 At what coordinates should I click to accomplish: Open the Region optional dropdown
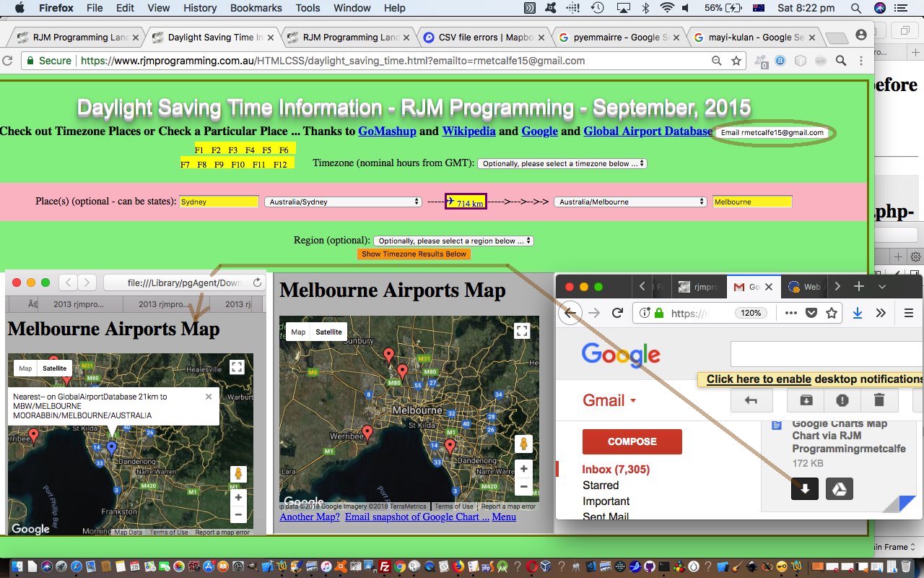click(x=453, y=241)
